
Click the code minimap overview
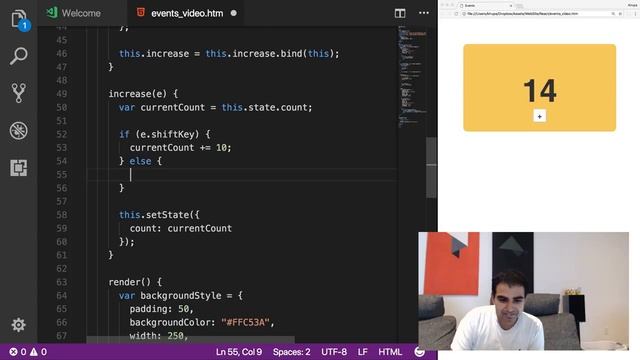point(411,78)
